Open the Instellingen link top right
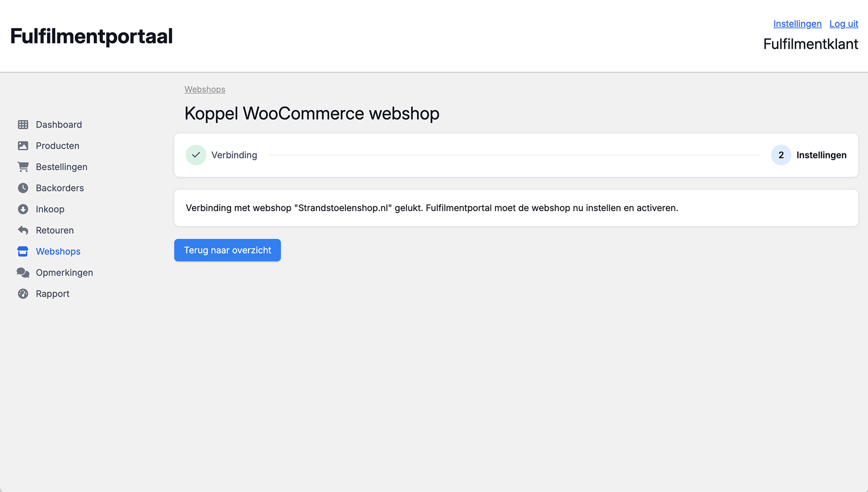 797,24
